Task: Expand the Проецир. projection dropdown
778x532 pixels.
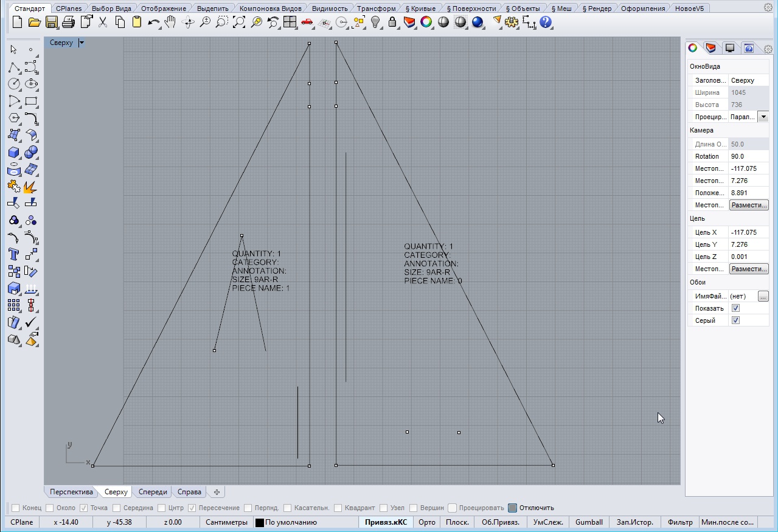Action: [763, 117]
